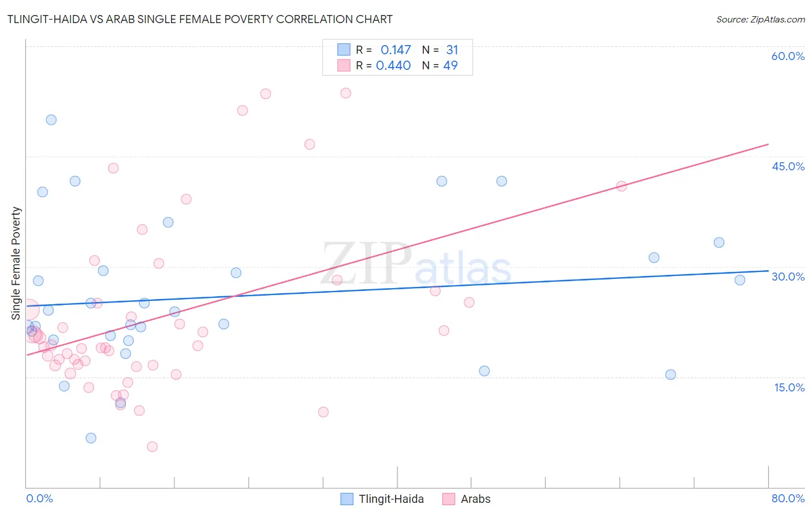Click the pink swatch beside R = 0.440
This screenshot has height=515, width=812.
coord(344,65)
